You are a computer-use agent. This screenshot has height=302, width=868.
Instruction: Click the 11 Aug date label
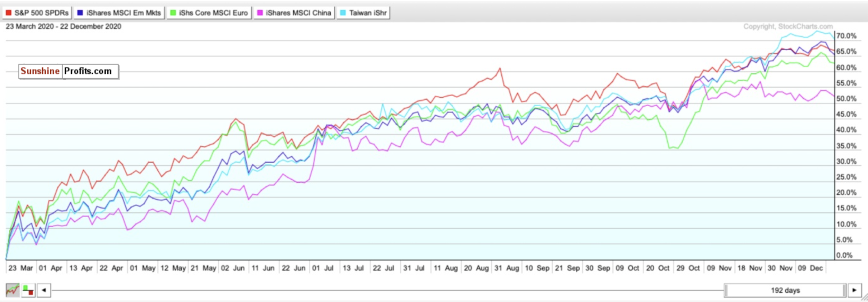[446, 268]
